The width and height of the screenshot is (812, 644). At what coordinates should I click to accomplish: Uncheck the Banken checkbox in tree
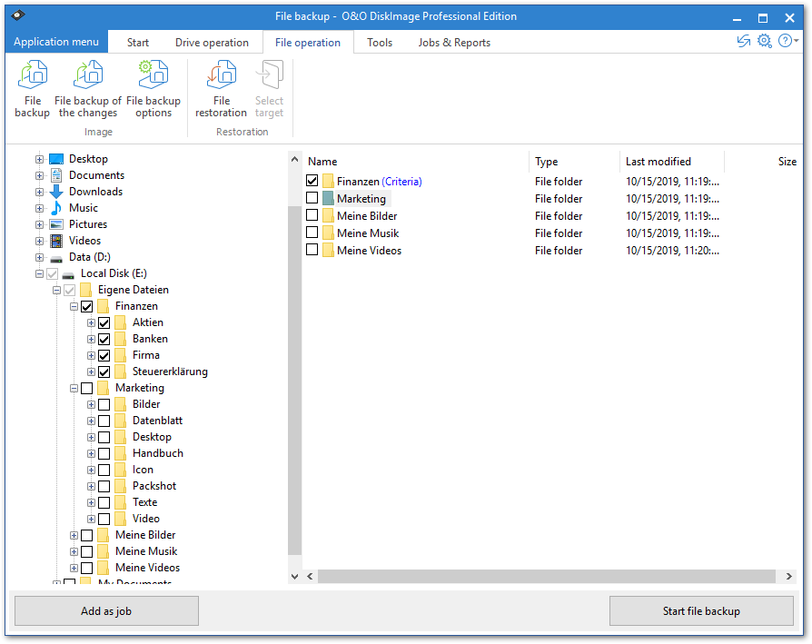pos(104,339)
